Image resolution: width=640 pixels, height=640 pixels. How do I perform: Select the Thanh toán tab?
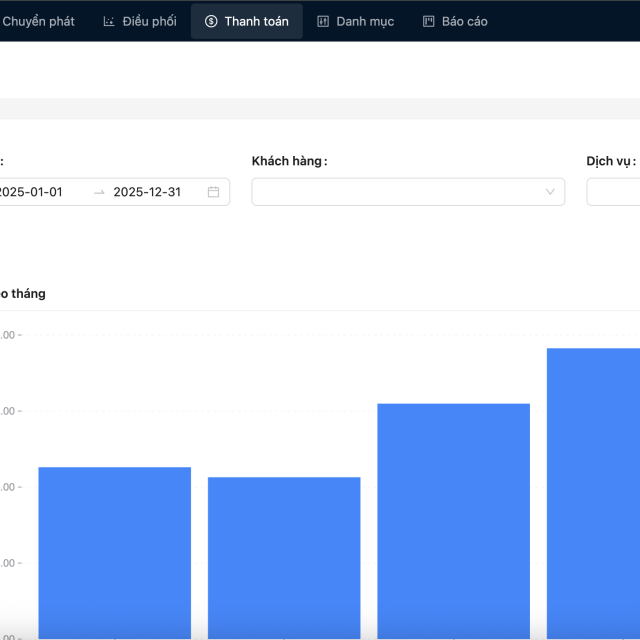[247, 21]
